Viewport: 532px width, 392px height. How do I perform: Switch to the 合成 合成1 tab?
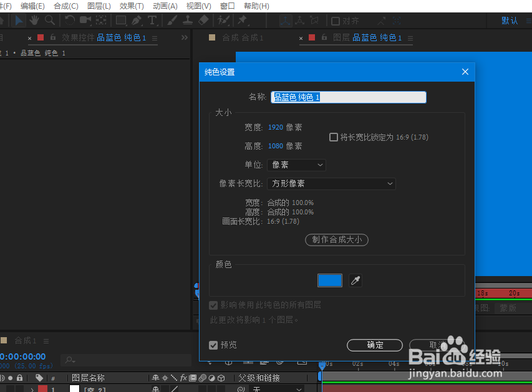pyautogui.click(x=243, y=37)
